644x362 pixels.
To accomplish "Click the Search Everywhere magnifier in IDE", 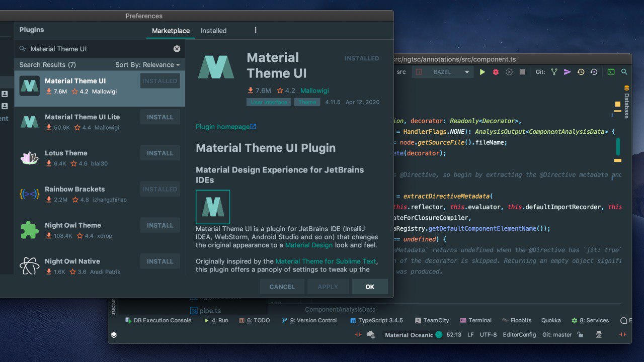I will click(x=624, y=72).
